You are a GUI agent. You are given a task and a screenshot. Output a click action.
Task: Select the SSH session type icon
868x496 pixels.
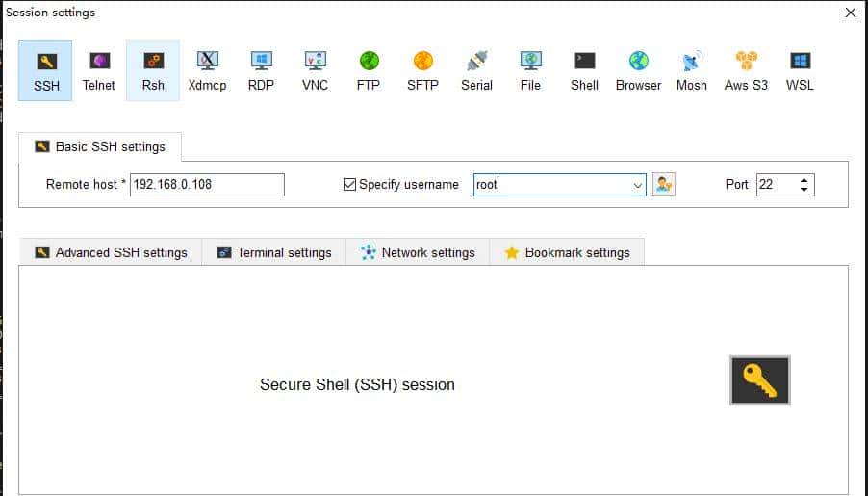[46, 69]
